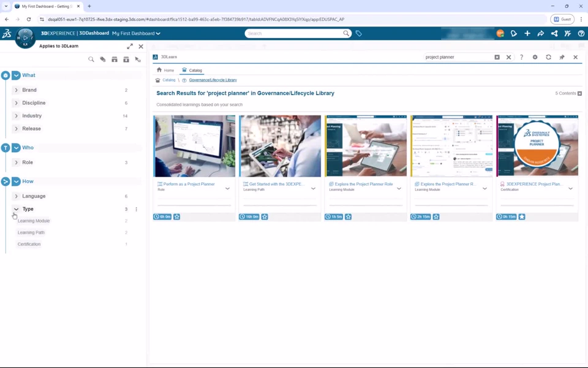
Task: Open Perform as a Project Planner title
Action: (189, 184)
